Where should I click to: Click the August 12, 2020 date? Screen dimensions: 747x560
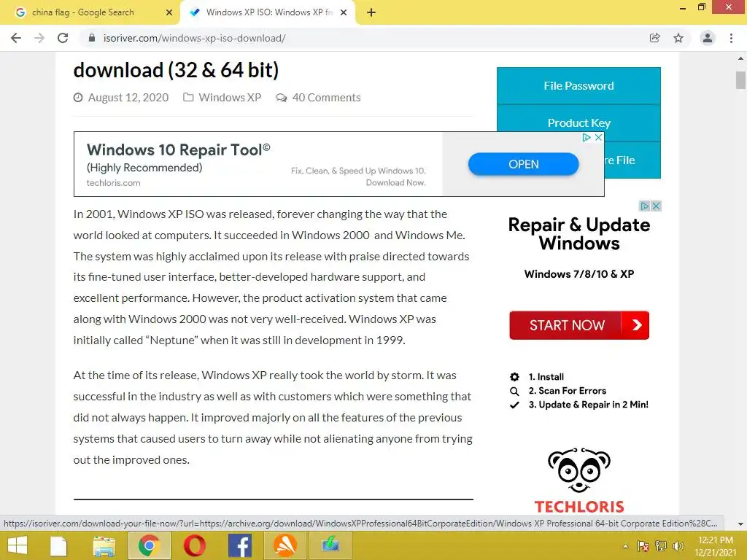point(128,98)
